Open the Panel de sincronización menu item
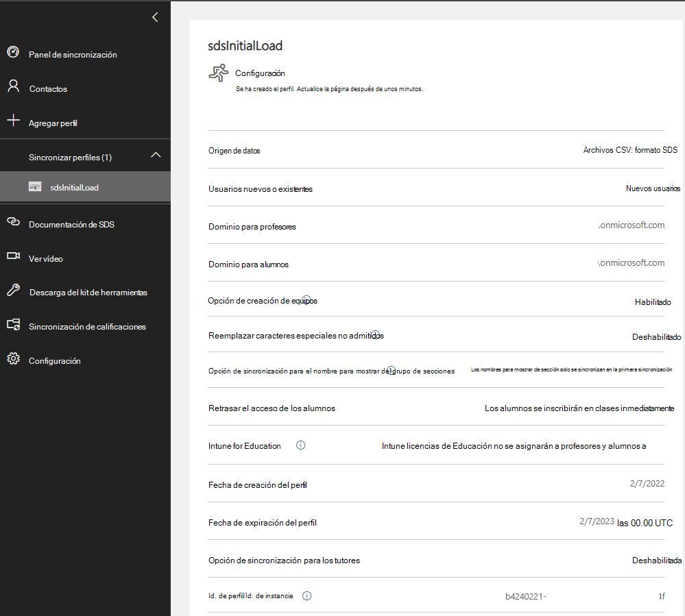 click(x=73, y=55)
